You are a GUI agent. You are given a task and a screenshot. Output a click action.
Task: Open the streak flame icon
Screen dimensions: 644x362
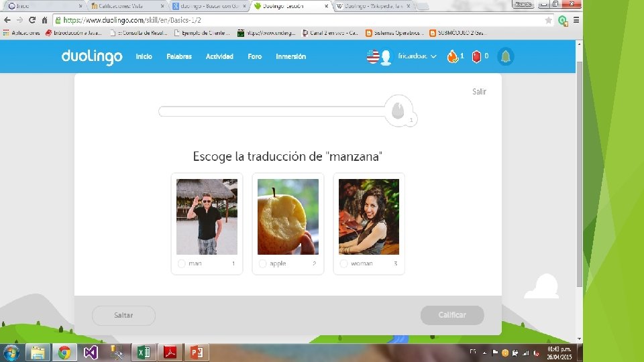452,56
